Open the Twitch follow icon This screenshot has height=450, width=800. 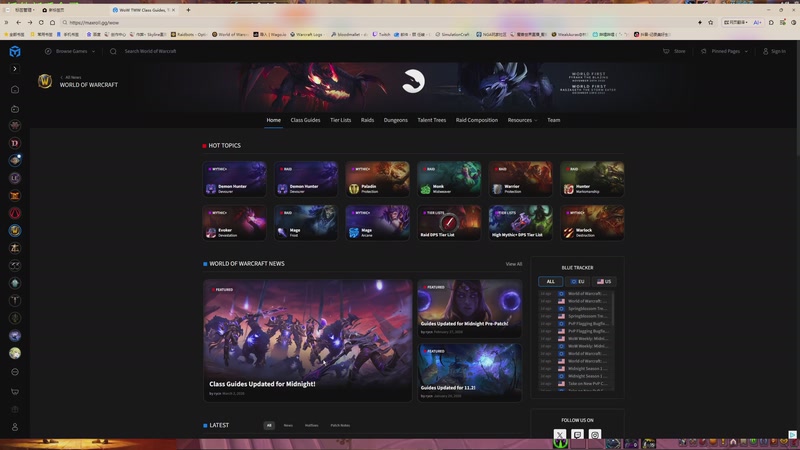[578, 435]
